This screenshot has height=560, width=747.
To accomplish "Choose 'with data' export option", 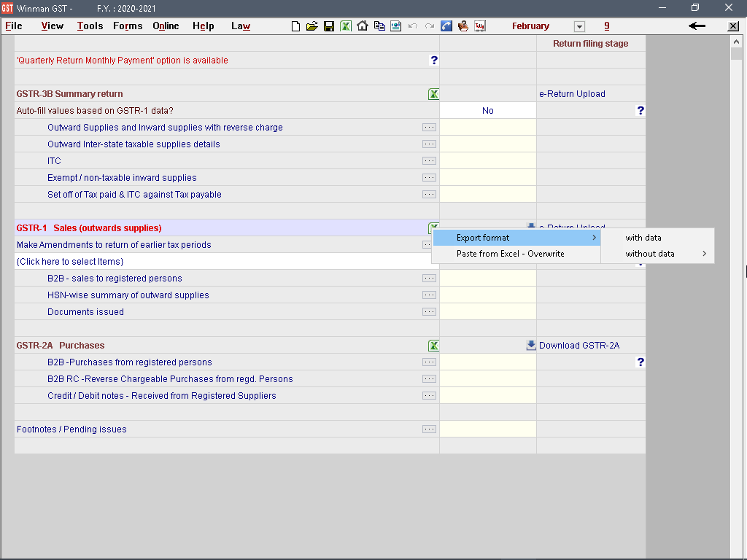I will pos(643,238).
